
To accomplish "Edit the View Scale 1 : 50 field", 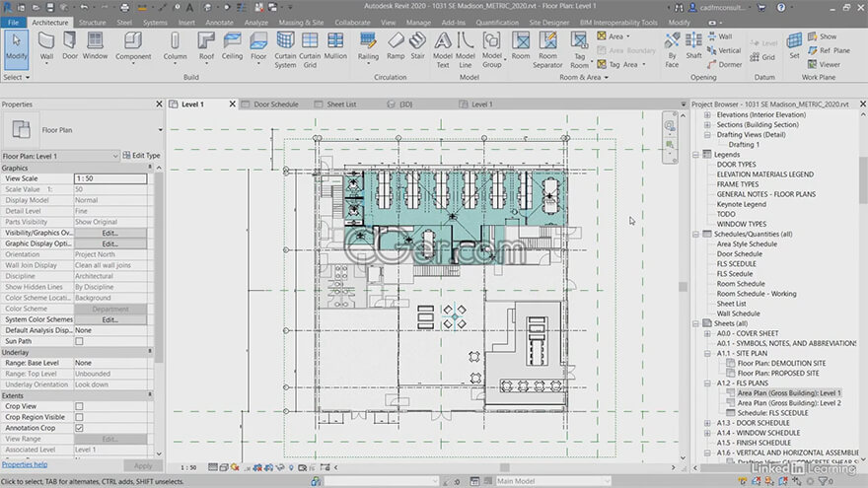I will (x=110, y=178).
